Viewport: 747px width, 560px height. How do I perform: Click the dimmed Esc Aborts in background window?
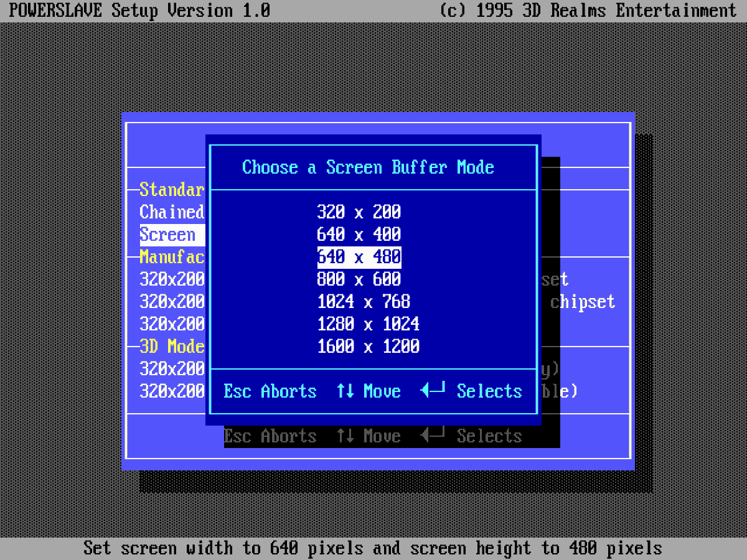pos(270,436)
